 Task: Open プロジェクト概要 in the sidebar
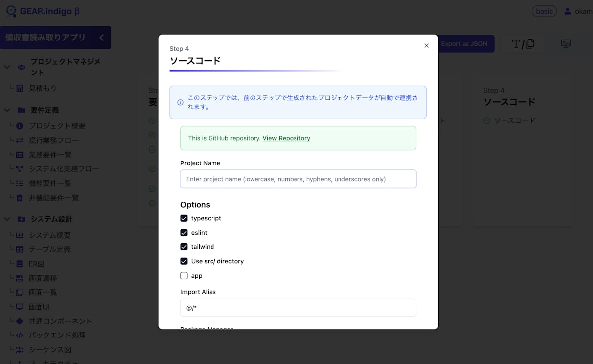tap(57, 126)
